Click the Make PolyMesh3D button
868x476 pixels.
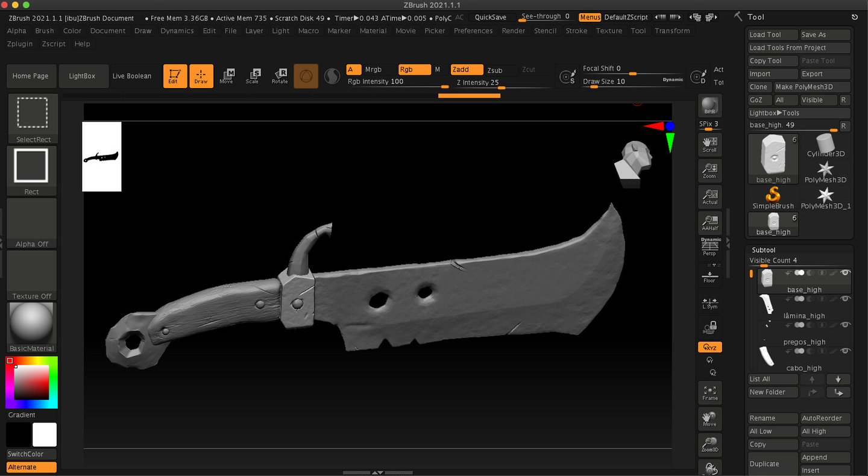click(812, 87)
